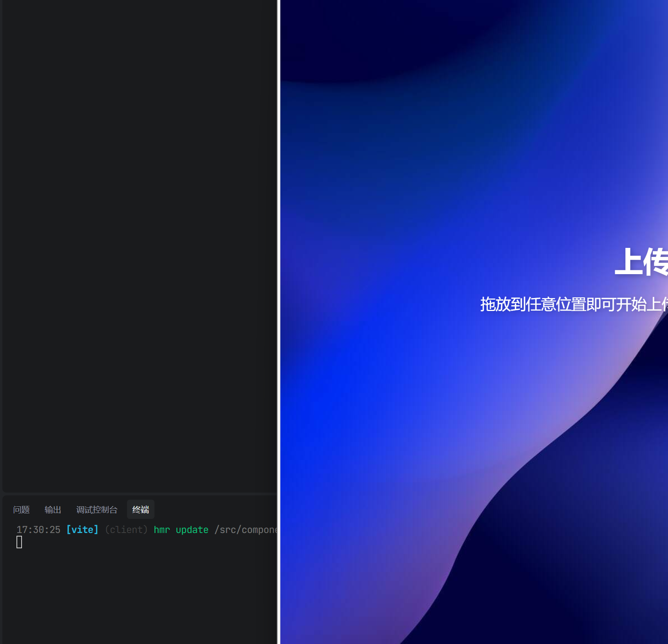Click the /src/compone file path in terminal
This screenshot has height=644, width=668.
[x=246, y=530]
